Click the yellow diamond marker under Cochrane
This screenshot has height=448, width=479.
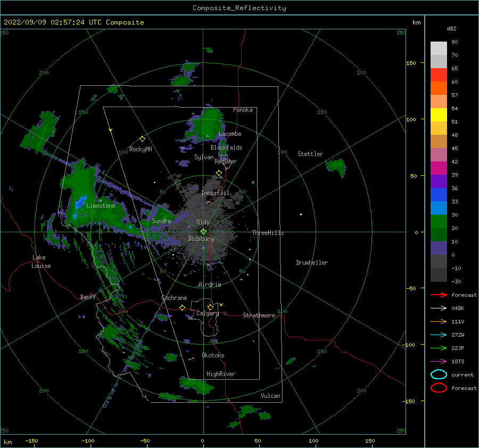pyautogui.click(x=182, y=307)
